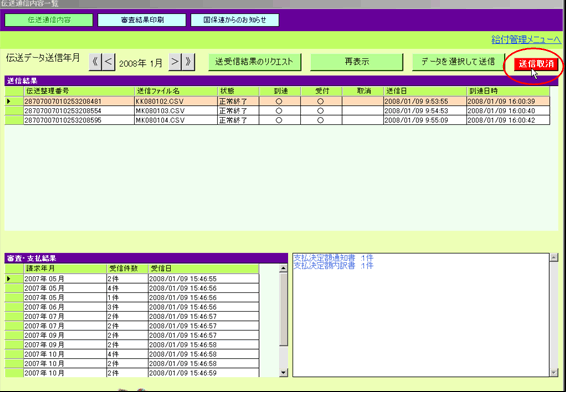Go to next month with > button
The width and height of the screenshot is (567, 393).
(175, 62)
